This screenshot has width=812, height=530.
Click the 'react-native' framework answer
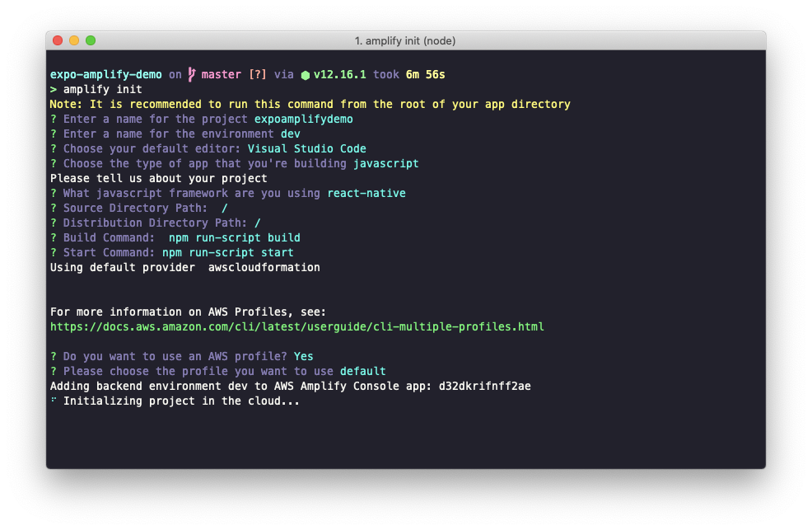coord(366,193)
